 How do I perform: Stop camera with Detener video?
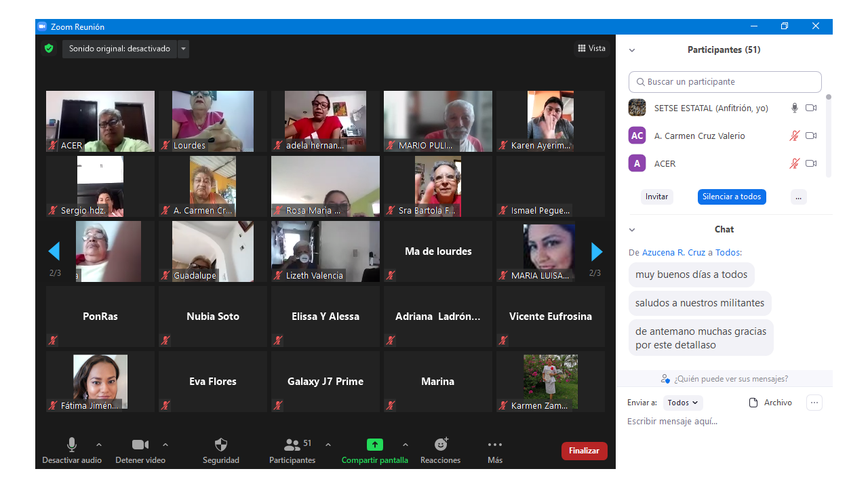pos(140,451)
